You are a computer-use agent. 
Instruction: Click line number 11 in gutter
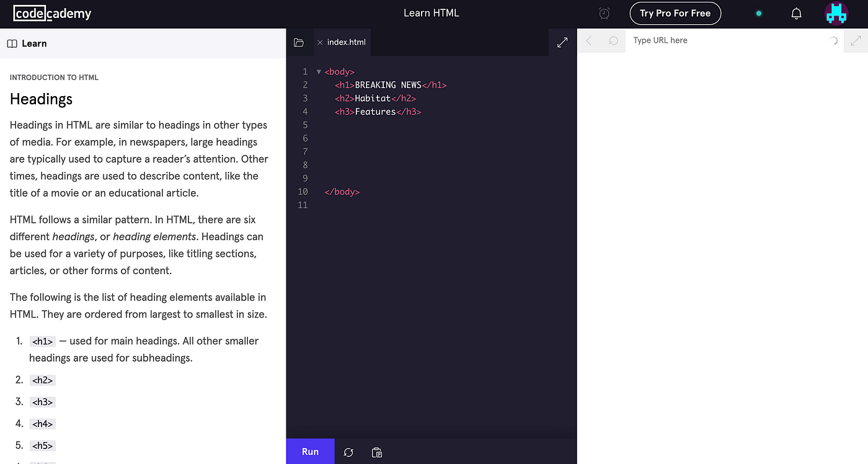tap(303, 205)
